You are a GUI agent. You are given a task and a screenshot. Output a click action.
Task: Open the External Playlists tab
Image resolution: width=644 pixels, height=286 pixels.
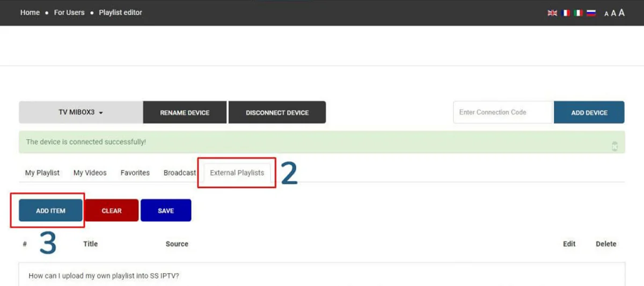(x=237, y=173)
